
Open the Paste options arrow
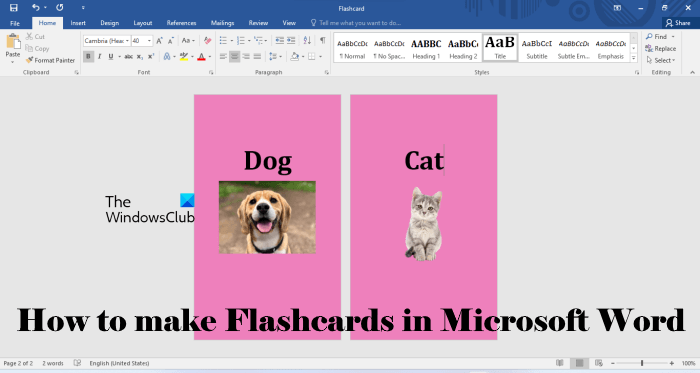pyautogui.click(x=12, y=62)
